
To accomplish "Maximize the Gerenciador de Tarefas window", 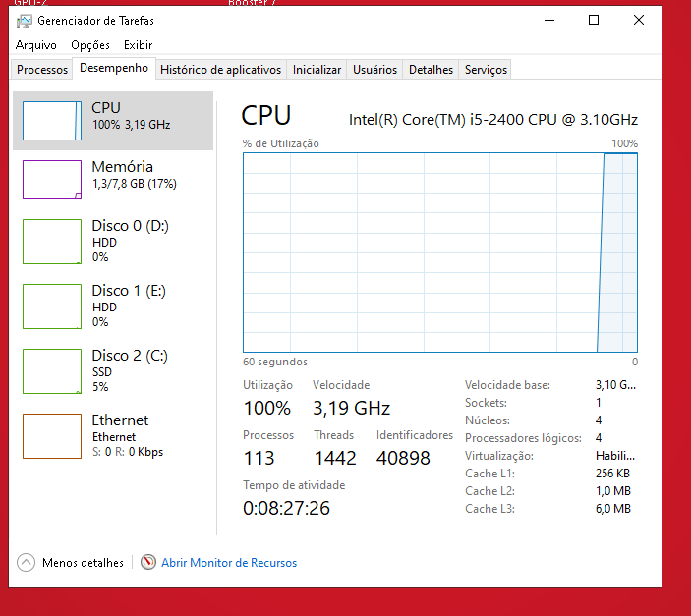I will pyautogui.click(x=594, y=21).
